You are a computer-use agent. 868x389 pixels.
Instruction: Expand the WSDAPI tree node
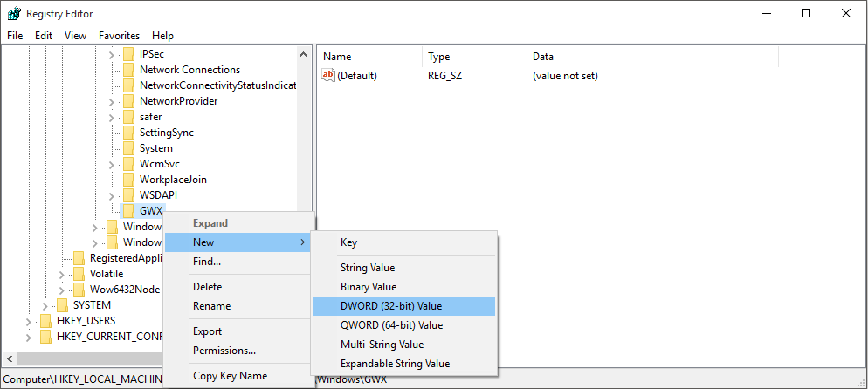(112, 195)
